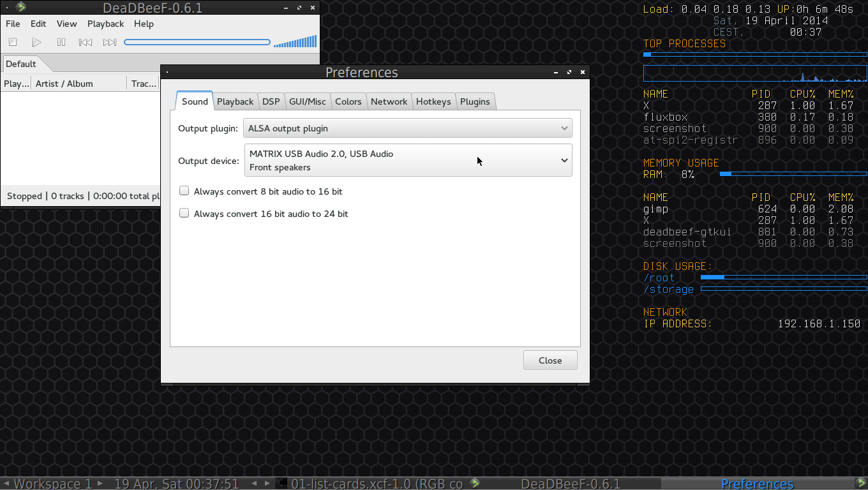Image resolution: width=868 pixels, height=490 pixels.
Task: Click the deadbeef-gtkui process entry
Action: click(x=688, y=232)
